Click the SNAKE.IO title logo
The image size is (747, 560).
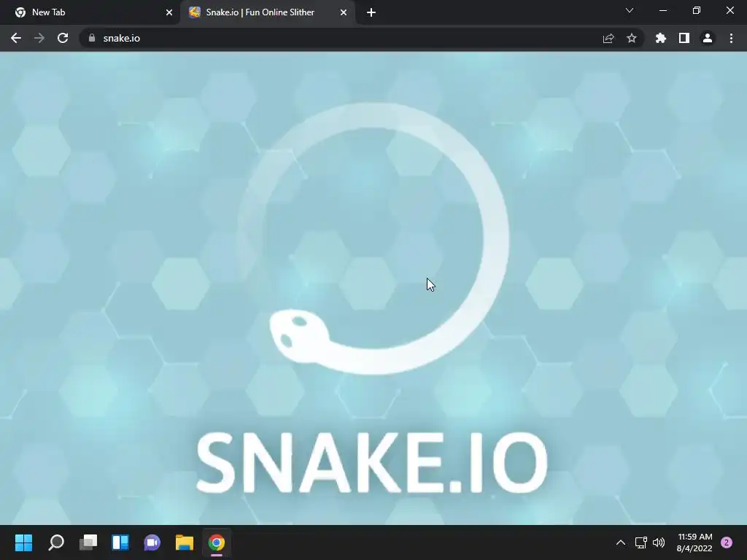[371, 462]
